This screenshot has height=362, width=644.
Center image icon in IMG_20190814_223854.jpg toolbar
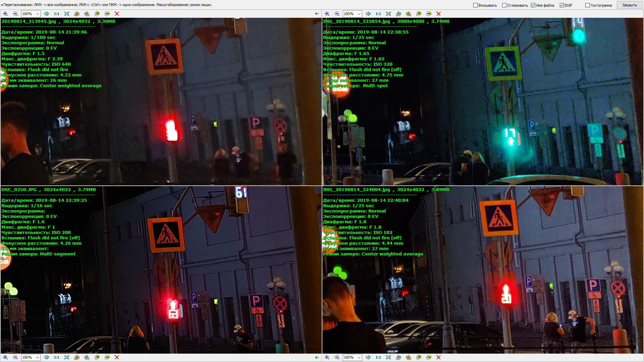pyautogui.click(x=368, y=14)
